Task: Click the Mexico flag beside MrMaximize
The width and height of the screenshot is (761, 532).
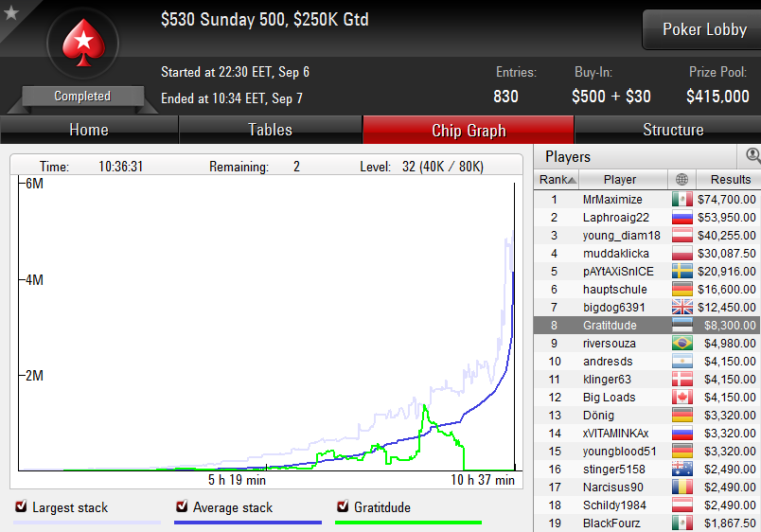Action: [681, 200]
